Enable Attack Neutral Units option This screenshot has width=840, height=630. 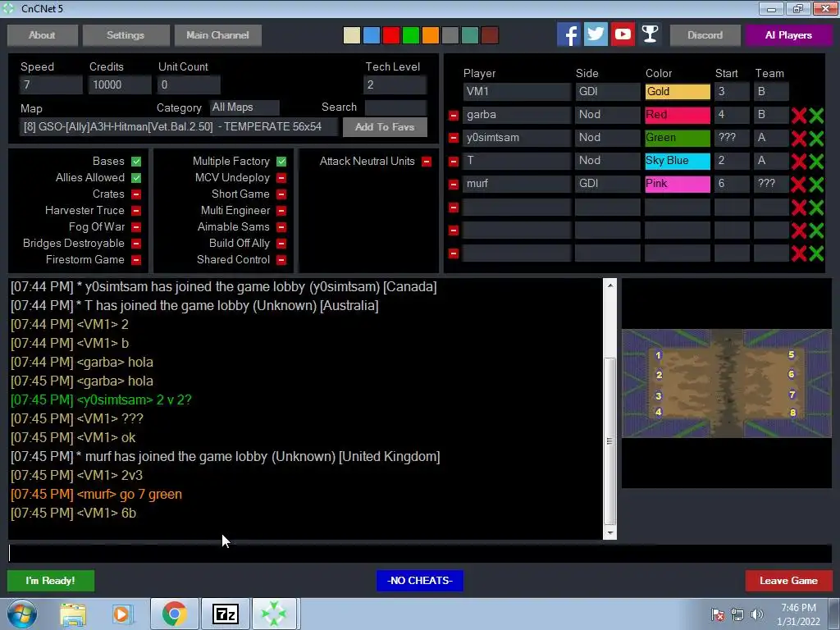(427, 162)
